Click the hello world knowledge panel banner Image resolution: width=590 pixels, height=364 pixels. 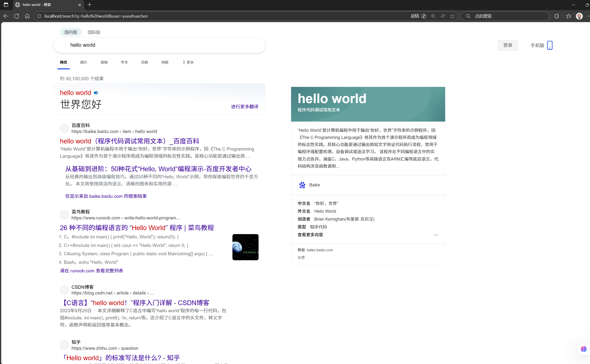368,104
